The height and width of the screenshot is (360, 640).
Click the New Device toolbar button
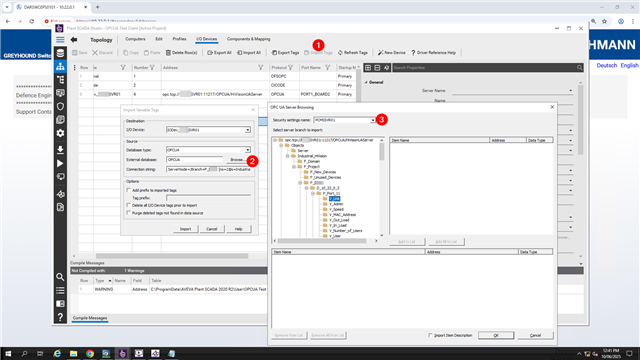[391, 53]
